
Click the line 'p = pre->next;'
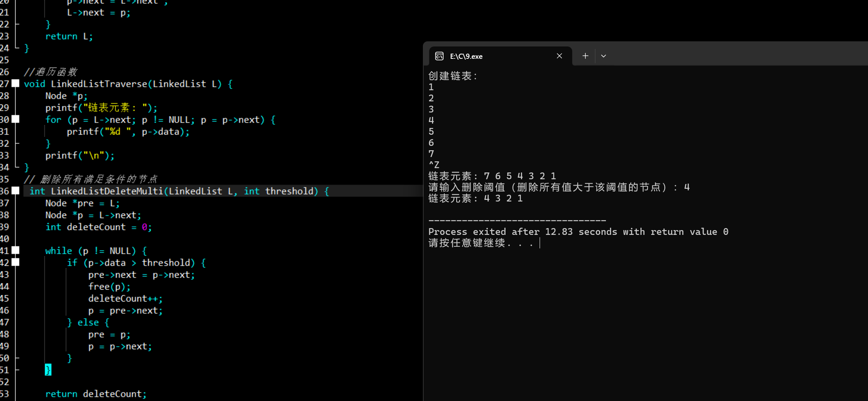point(125,310)
